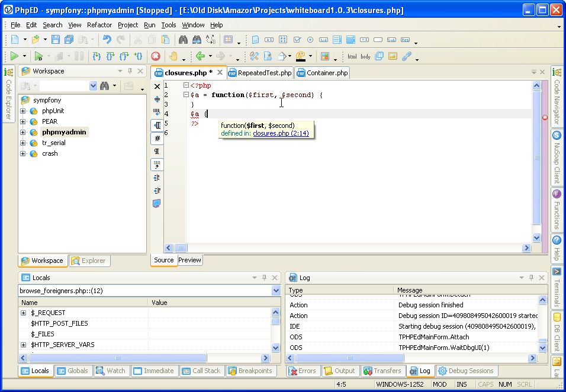566x392 pixels.
Task: Follow the closures.php (2:14) link
Action: pos(281,133)
